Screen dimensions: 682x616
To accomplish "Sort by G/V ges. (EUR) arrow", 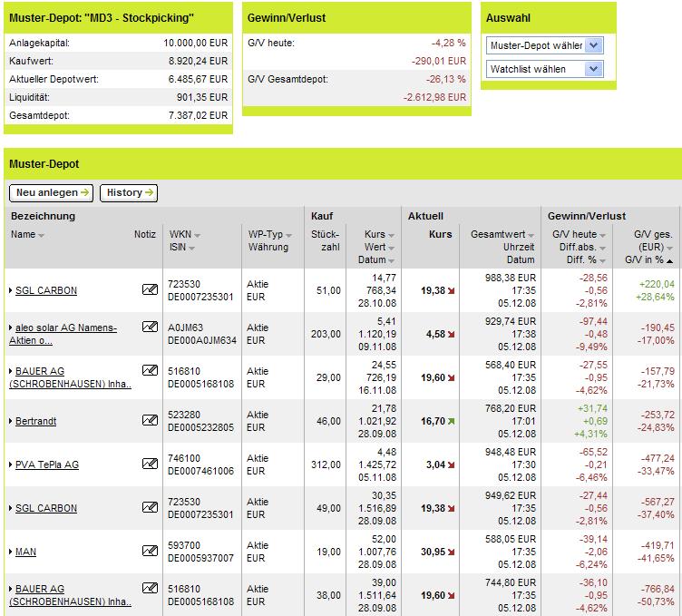I will (669, 248).
